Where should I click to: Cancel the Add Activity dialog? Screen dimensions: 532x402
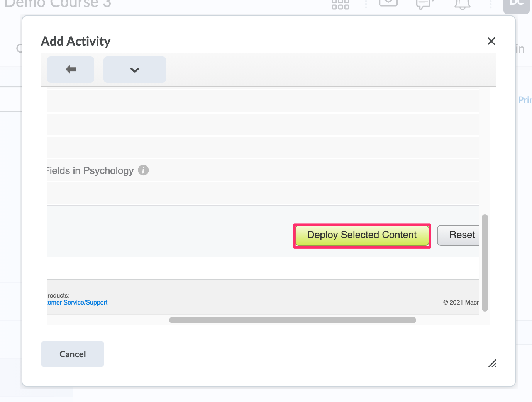click(x=73, y=354)
